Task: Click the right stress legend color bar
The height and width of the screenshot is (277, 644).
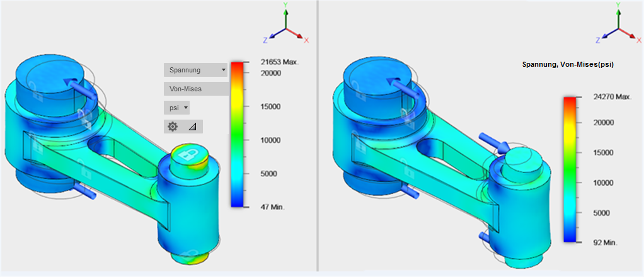Action: (x=570, y=169)
